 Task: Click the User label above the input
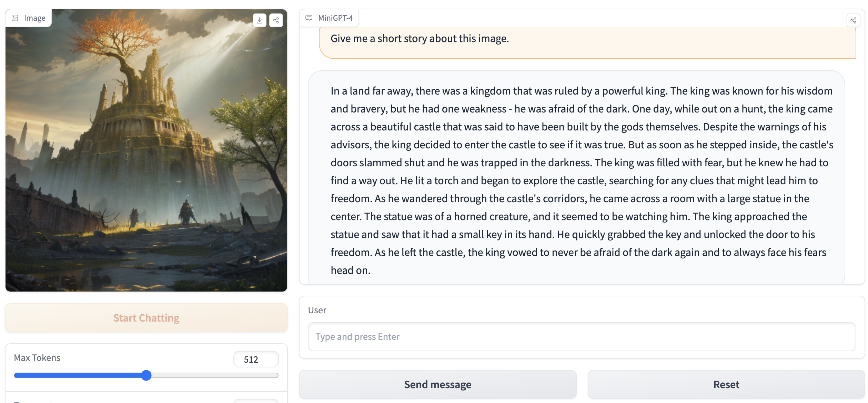(x=316, y=309)
